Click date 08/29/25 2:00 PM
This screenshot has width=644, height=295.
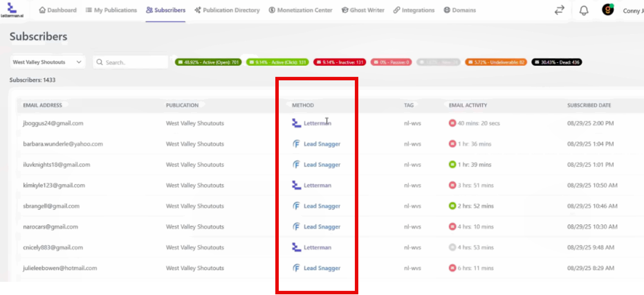[590, 123]
